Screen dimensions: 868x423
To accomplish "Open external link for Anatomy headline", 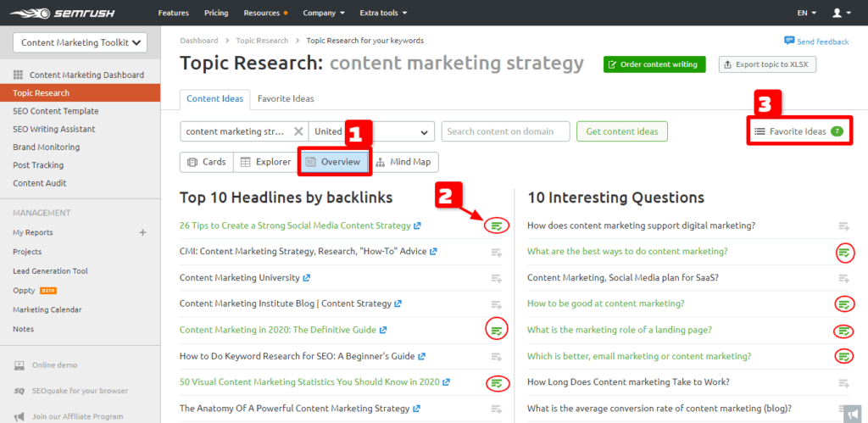I will 416,409.
